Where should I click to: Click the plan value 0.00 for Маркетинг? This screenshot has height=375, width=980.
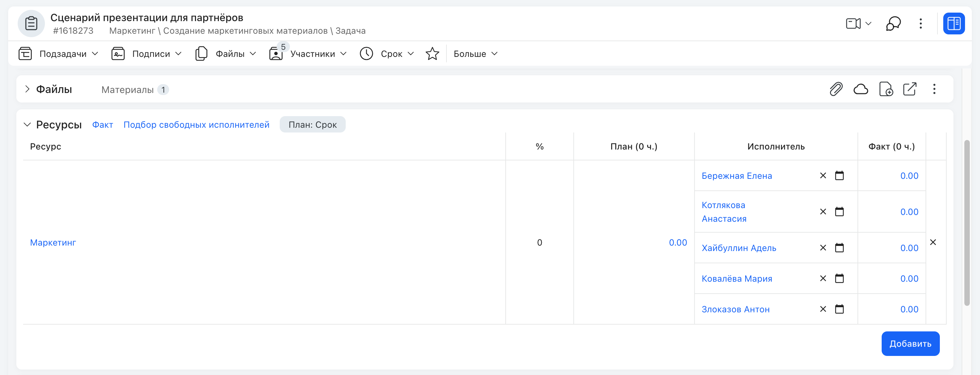click(678, 243)
